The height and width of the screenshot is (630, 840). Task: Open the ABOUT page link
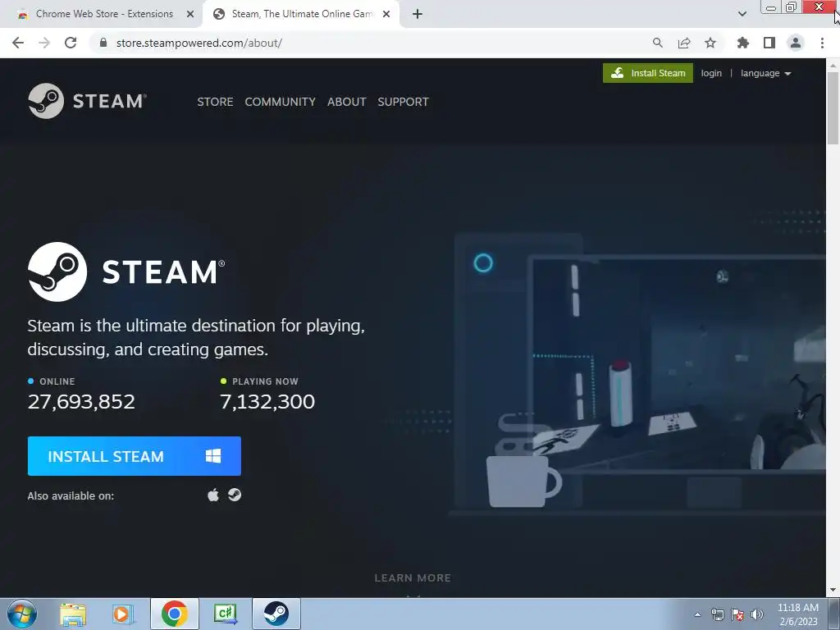[x=347, y=102]
